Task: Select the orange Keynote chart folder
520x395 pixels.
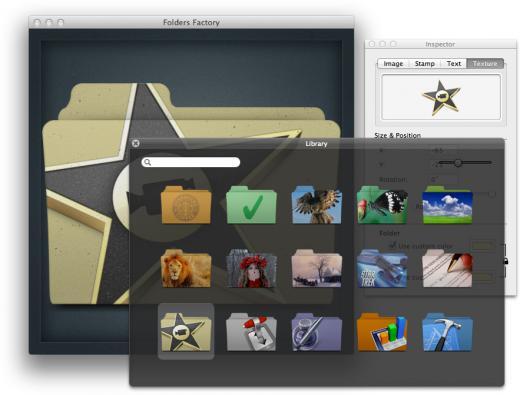Action: tap(382, 332)
